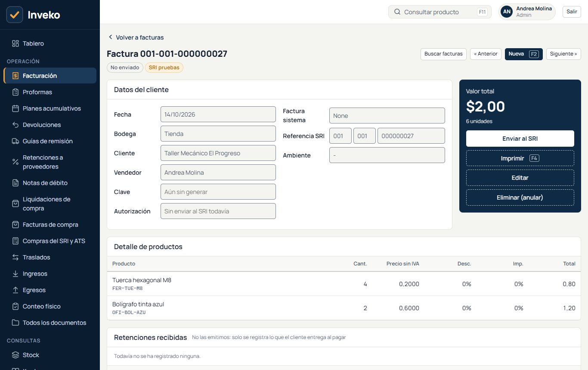Click the Fecha field showing 14/10/2026
This screenshot has width=588, height=370.
coord(218,114)
